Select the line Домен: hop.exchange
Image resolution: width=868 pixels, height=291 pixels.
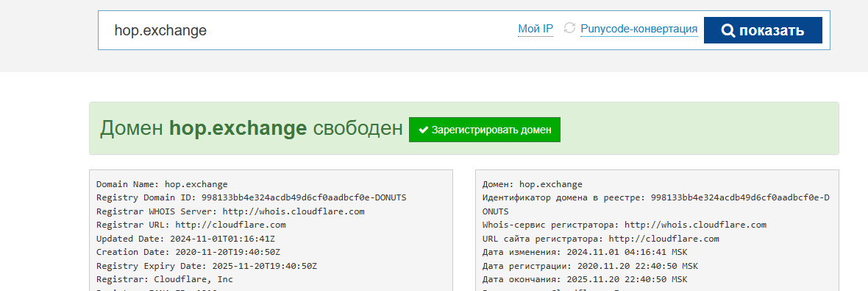[x=532, y=184]
